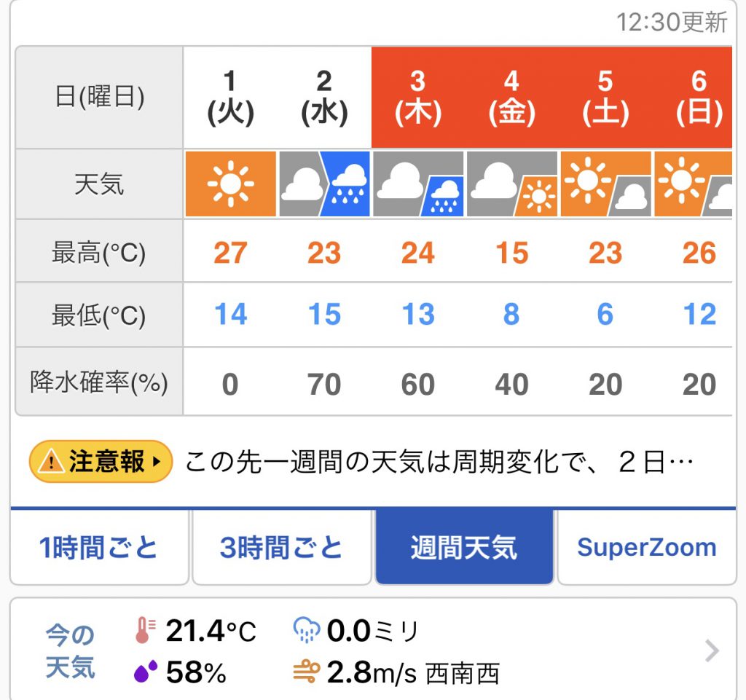
Task: Click Wednesday's cloudy-then-rain weather icon
Action: coord(324,184)
